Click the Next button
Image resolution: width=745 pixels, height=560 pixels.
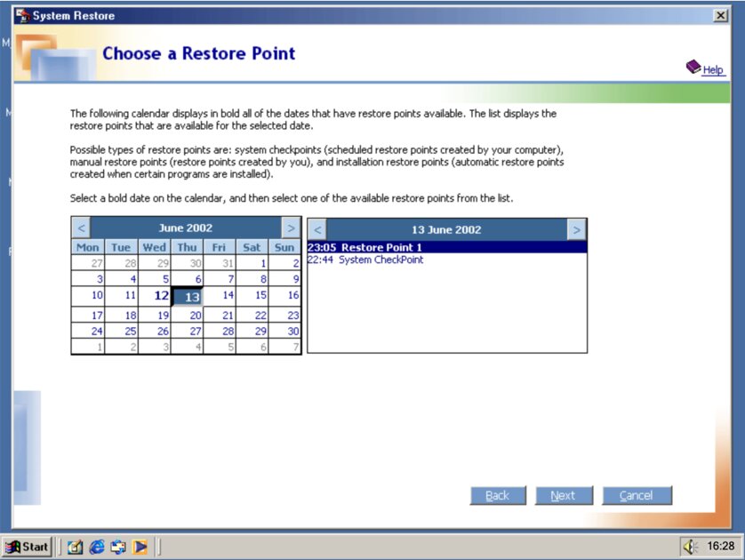point(563,495)
